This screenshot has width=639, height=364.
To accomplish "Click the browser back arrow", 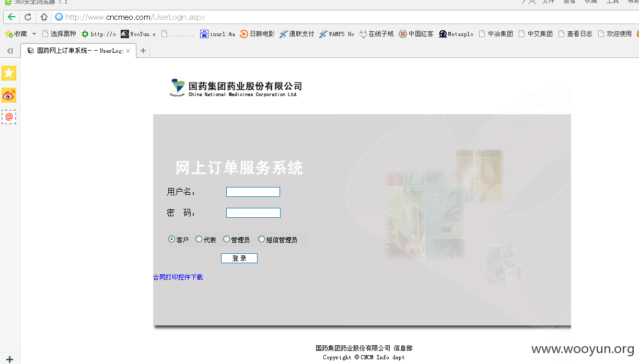I will click(11, 17).
